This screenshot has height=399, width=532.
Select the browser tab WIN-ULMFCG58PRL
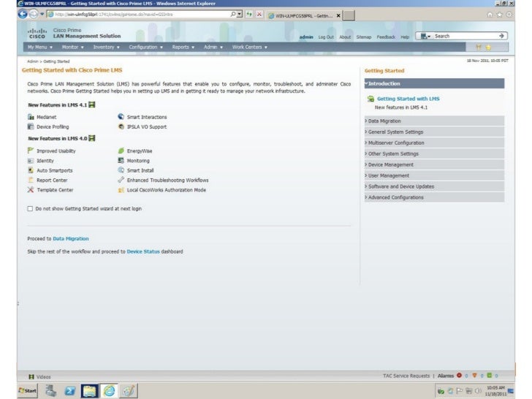[304, 15]
